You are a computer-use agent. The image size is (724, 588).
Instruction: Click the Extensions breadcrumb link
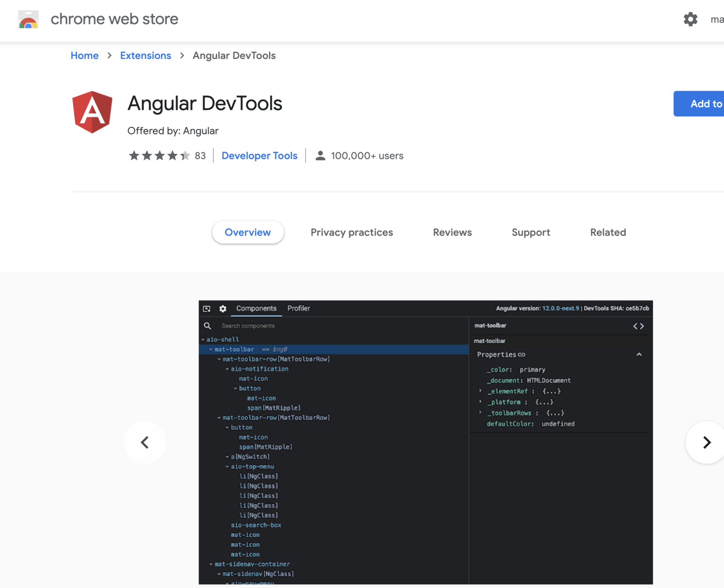tap(145, 56)
